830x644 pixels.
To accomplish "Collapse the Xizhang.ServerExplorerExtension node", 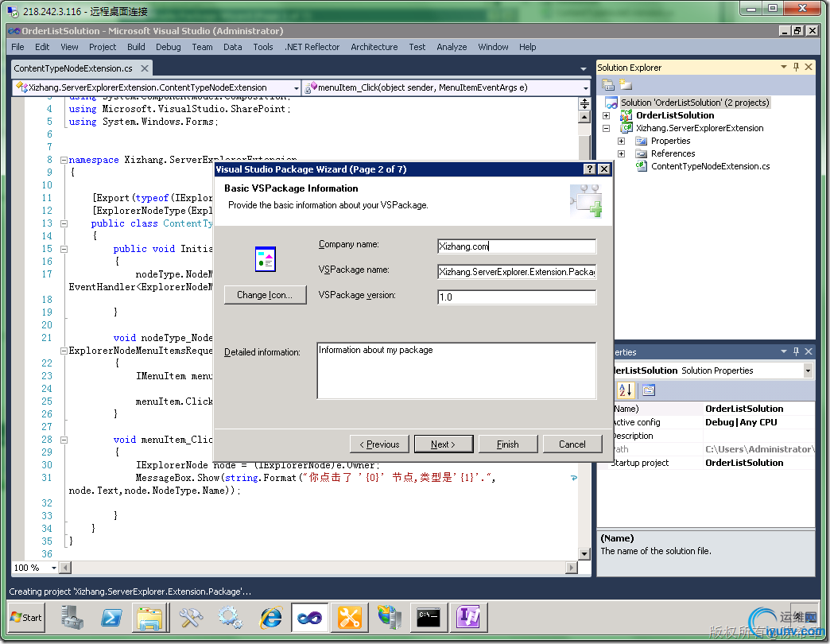I will click(607, 128).
